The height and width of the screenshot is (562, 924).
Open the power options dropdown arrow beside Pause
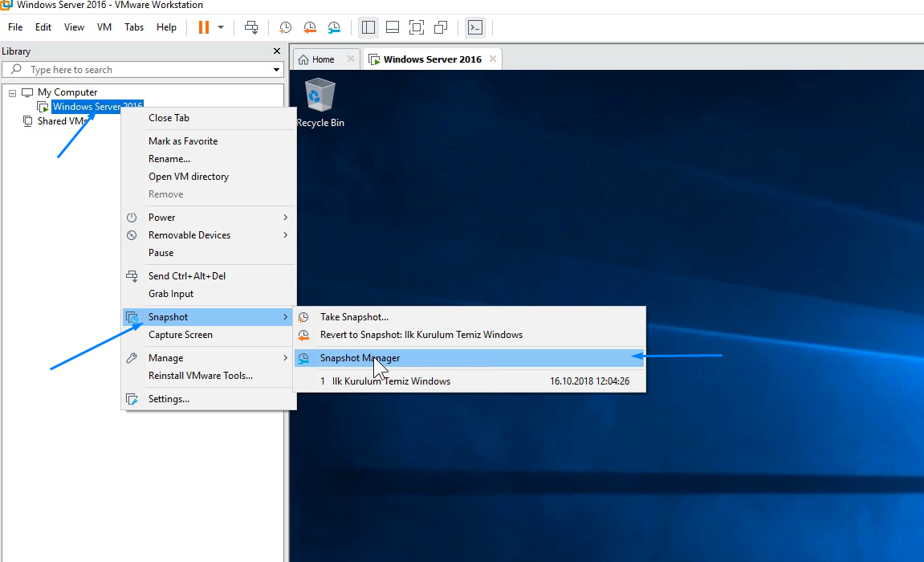coord(221,27)
